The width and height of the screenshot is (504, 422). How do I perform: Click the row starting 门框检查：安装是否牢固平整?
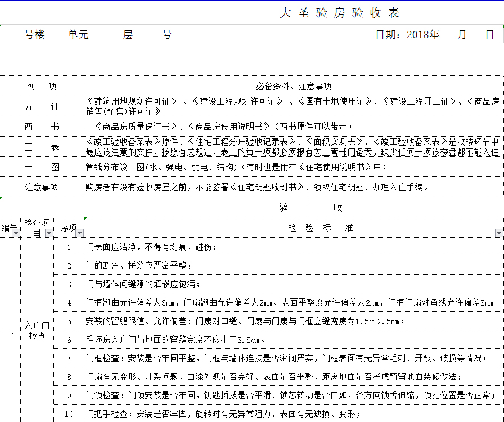(x=294, y=358)
